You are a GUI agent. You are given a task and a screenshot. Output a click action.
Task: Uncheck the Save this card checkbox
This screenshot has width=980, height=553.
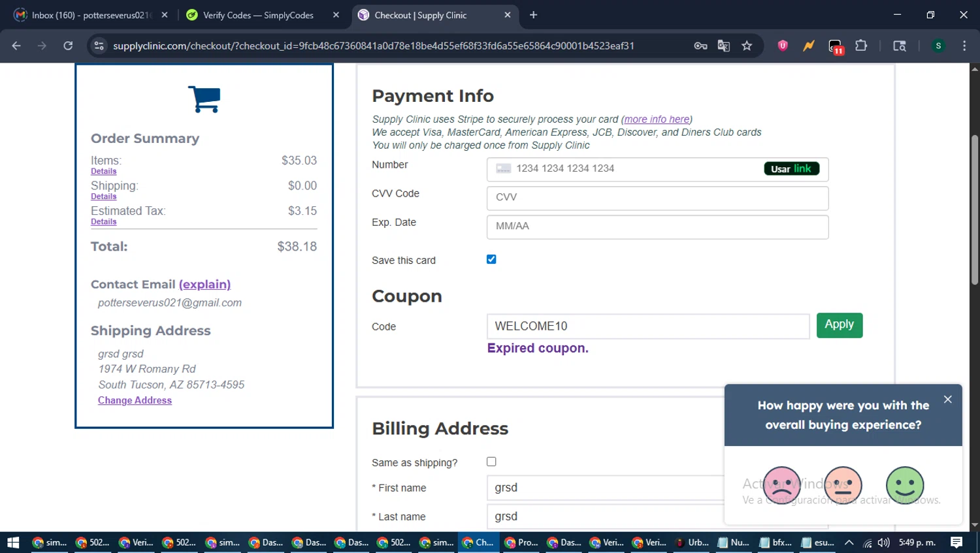(491, 259)
